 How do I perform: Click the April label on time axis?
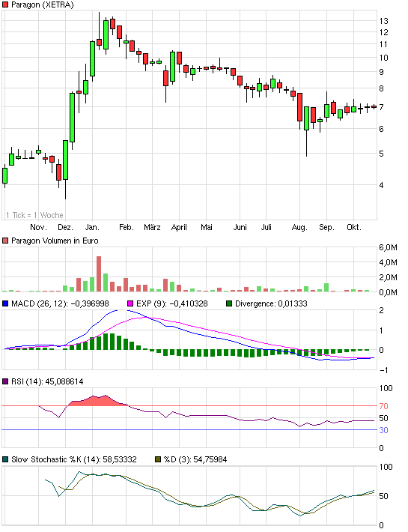pos(179,227)
